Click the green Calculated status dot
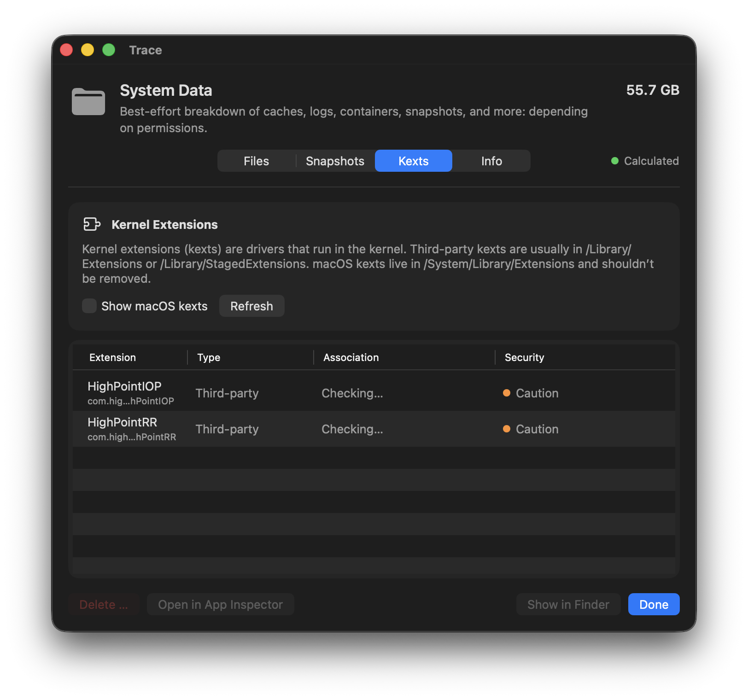Image resolution: width=748 pixels, height=700 pixels. (x=614, y=161)
